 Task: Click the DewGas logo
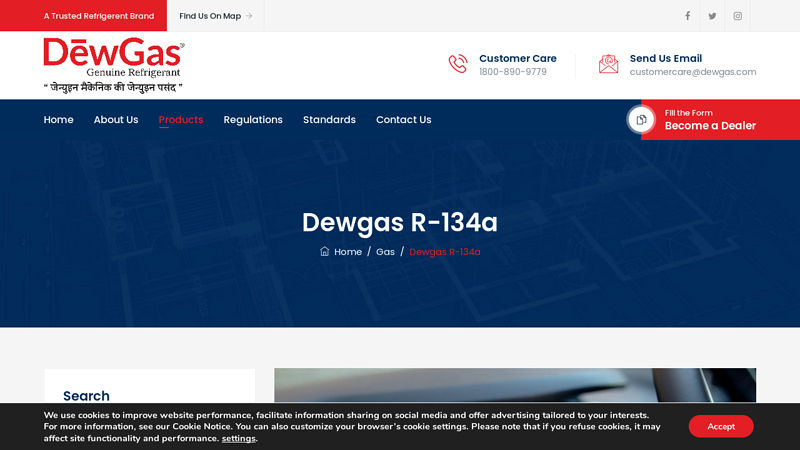coord(114,65)
